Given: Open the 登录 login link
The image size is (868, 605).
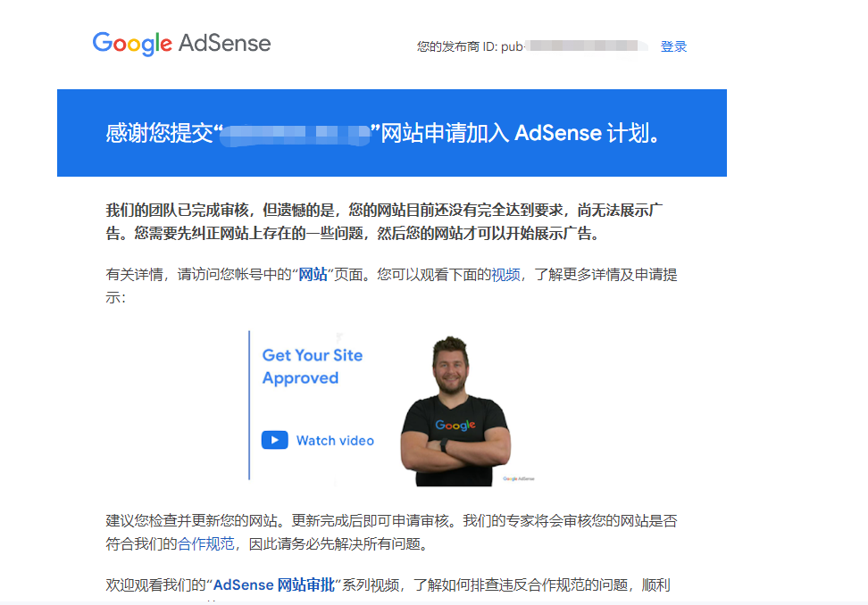Looking at the screenshot, I should 673,46.
